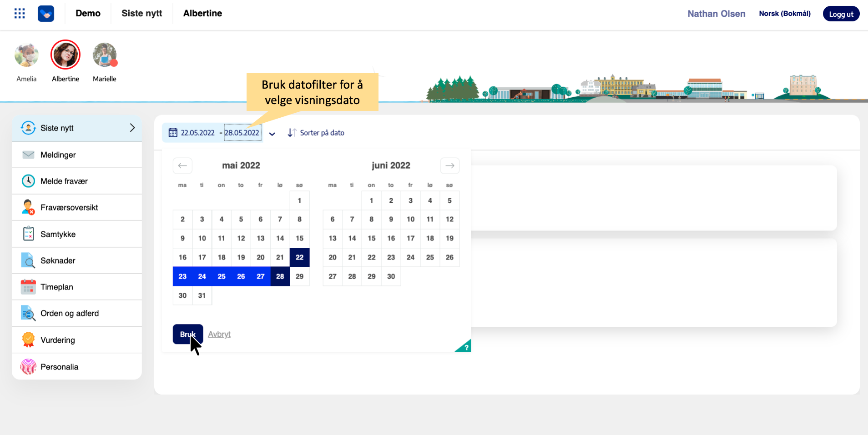The image size is (868, 435).
Task: Click the blue heart logo icon
Action: click(46, 14)
